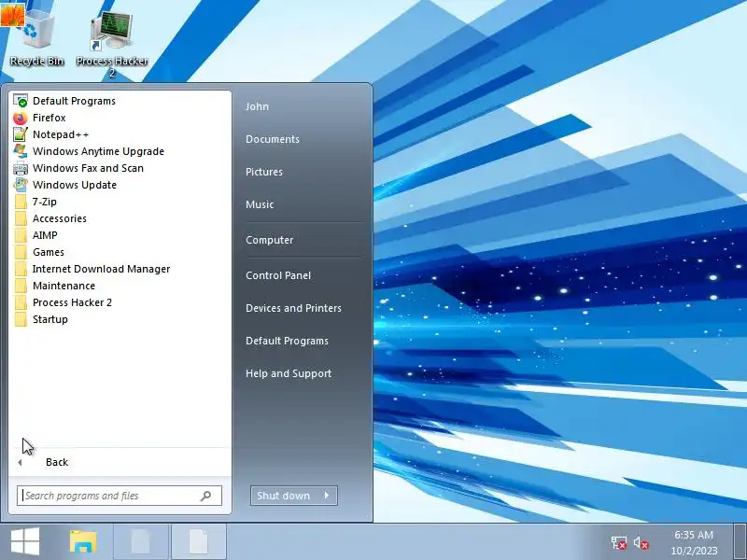This screenshot has height=560, width=747.
Task: Expand the Startup folder
Action: tap(120, 319)
